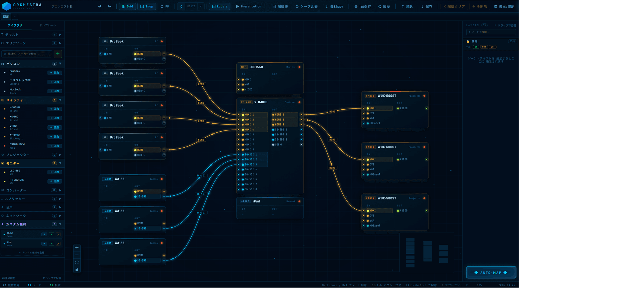Click 追加 next to LCD1560
The height and width of the screenshot is (293, 644).
(55, 172)
